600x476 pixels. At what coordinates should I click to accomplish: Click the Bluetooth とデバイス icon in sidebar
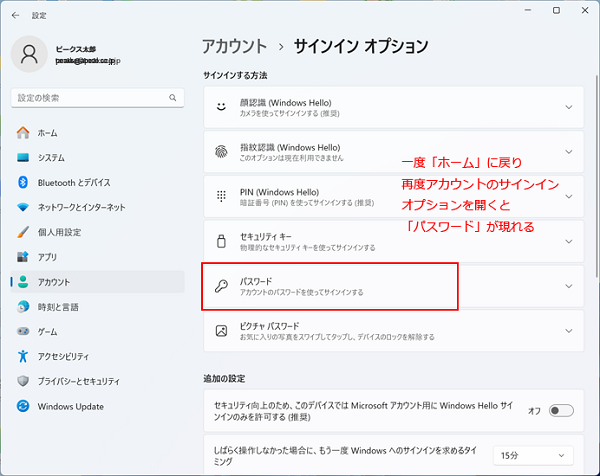pyautogui.click(x=22, y=182)
